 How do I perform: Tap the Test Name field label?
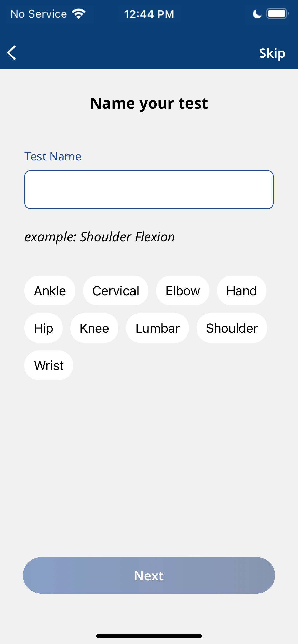pyautogui.click(x=53, y=156)
